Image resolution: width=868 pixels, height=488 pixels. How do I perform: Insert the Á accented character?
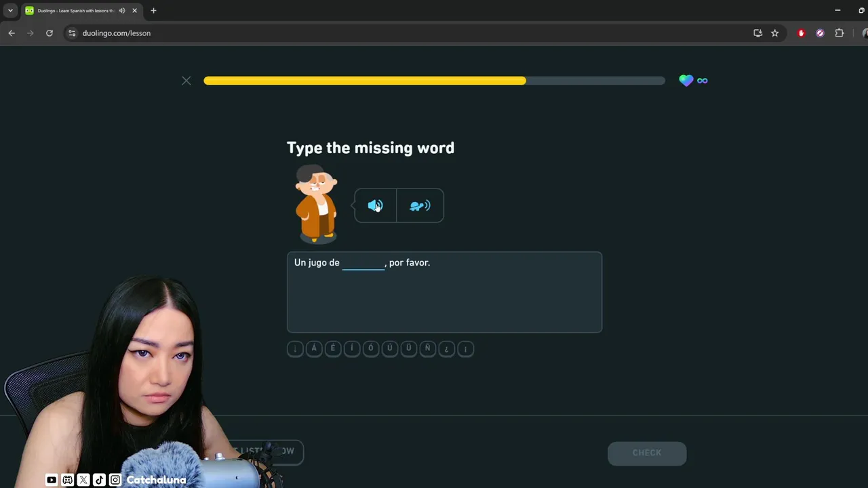313,348
